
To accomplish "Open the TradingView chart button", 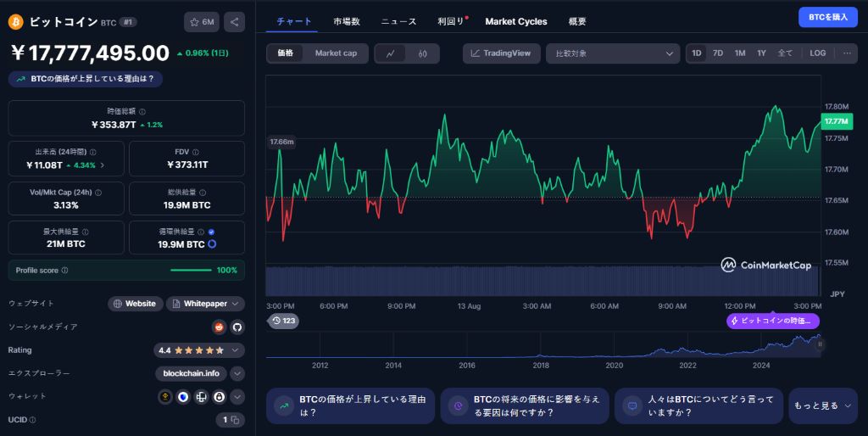I will point(501,53).
